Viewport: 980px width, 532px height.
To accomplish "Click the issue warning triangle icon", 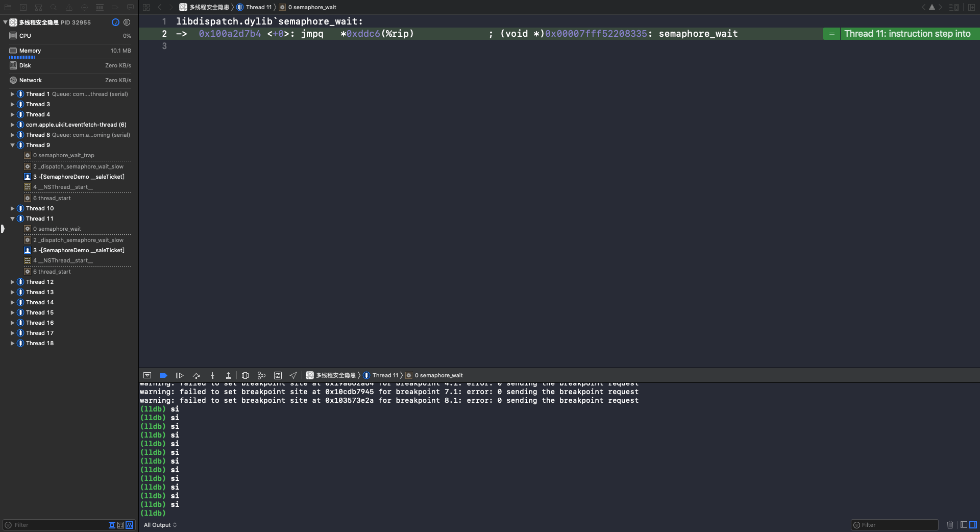I will tap(932, 7).
